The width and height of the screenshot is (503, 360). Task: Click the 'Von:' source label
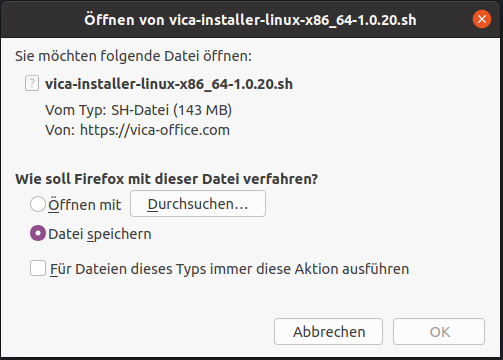(x=60, y=130)
